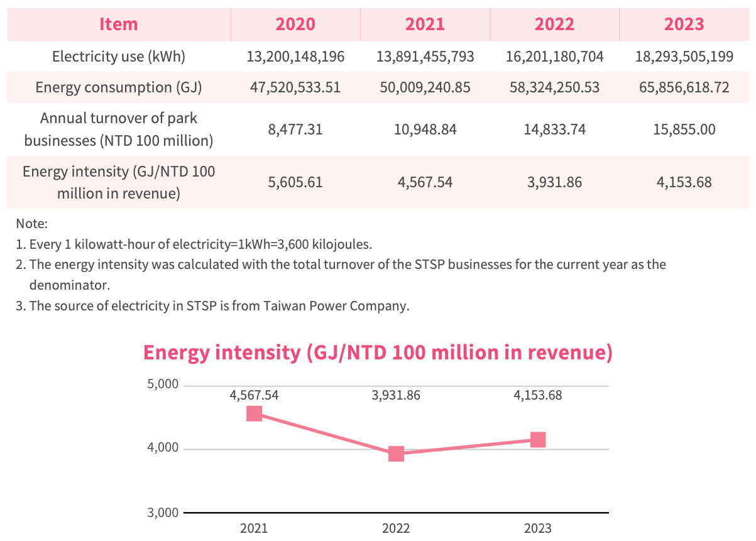
Task: Click the chart title Energy intensity
Action: tap(378, 352)
